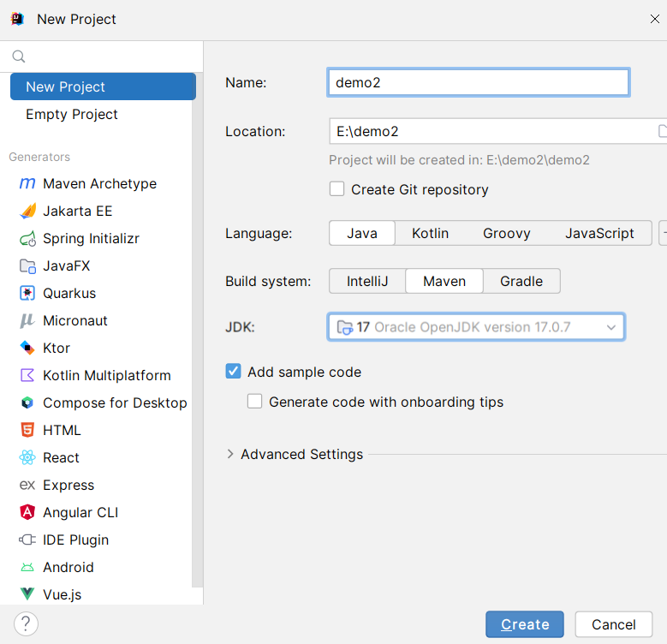The image size is (667, 644).
Task: Select Groovy as the language
Action: point(507,233)
